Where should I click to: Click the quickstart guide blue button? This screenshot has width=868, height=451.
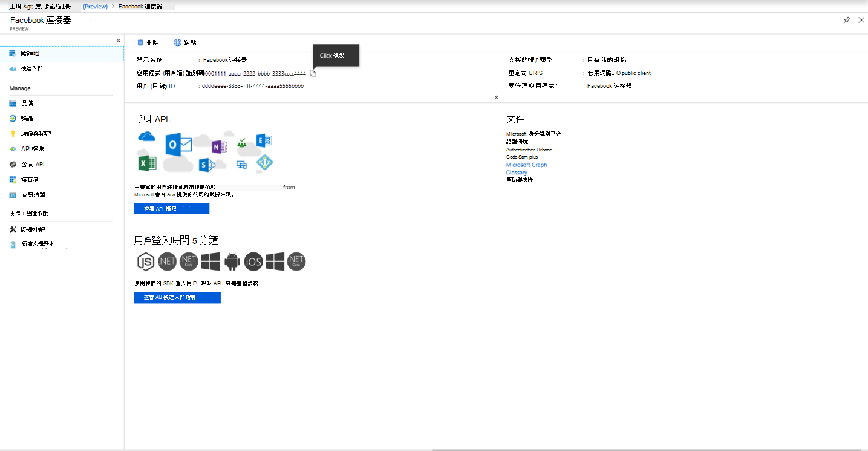177,298
